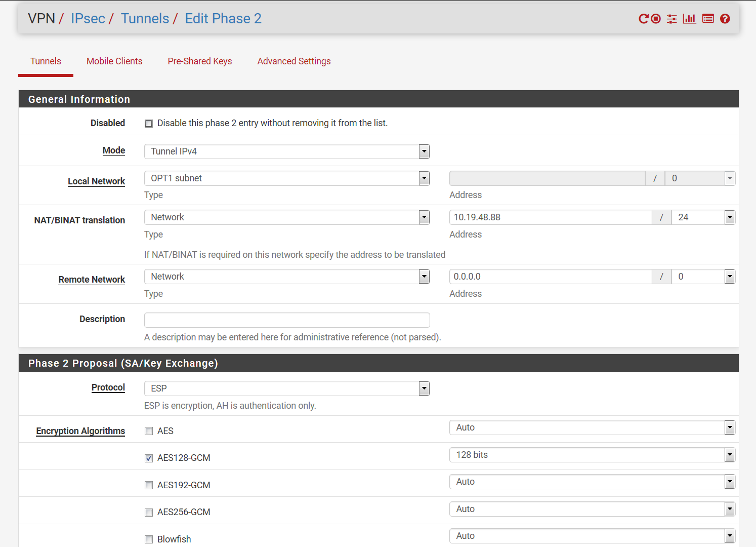Open the Remote Network subnet mask dropdown
Screen dimensions: 756x547
[x=703, y=277]
